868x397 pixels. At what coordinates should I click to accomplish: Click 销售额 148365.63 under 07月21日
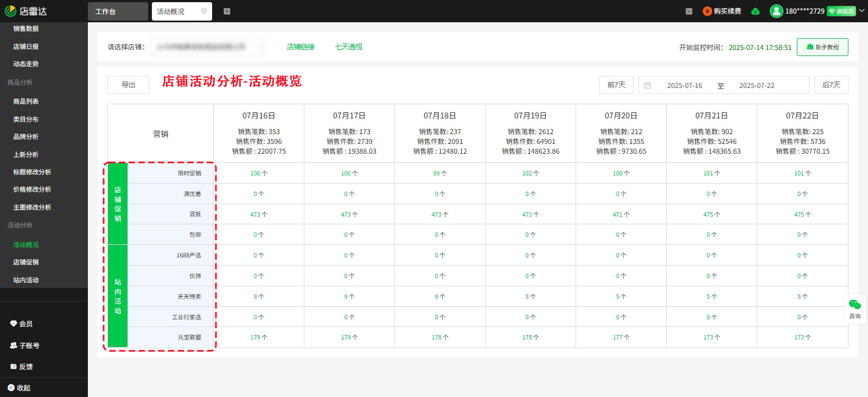[x=712, y=152]
